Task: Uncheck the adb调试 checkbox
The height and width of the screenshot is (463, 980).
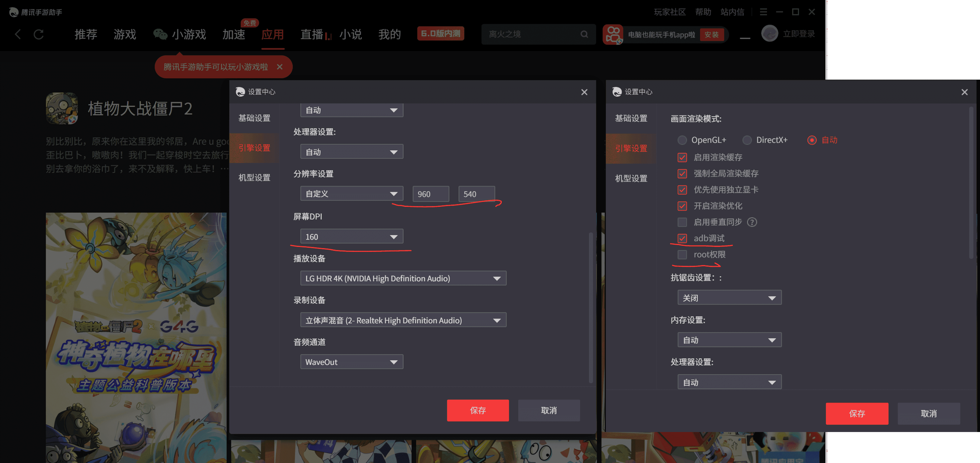Action: (682, 238)
